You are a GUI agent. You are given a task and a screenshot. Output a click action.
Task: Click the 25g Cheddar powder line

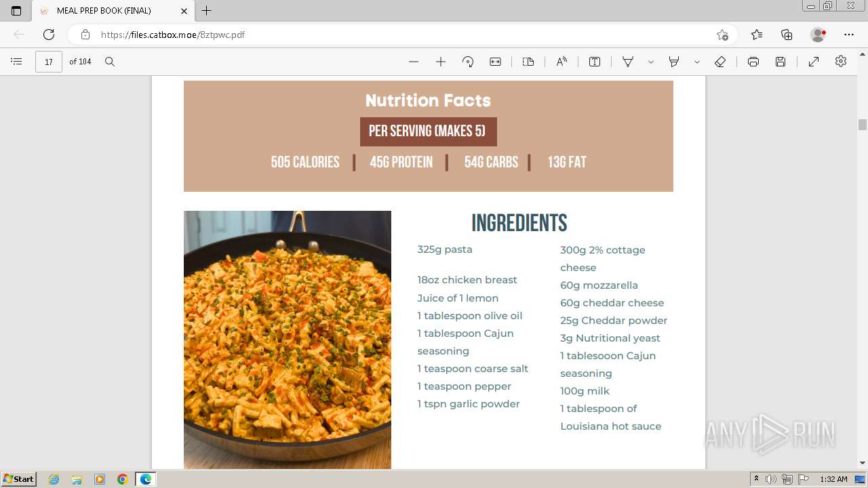point(614,321)
